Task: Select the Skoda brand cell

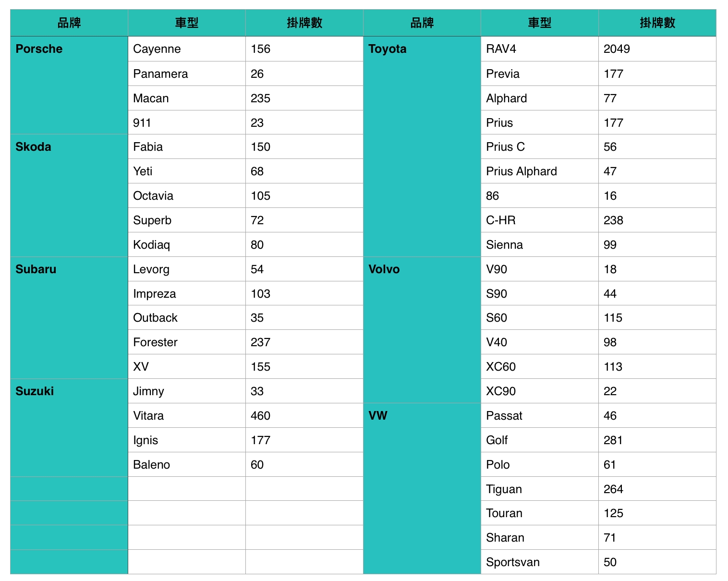Action: pyautogui.click(x=69, y=195)
